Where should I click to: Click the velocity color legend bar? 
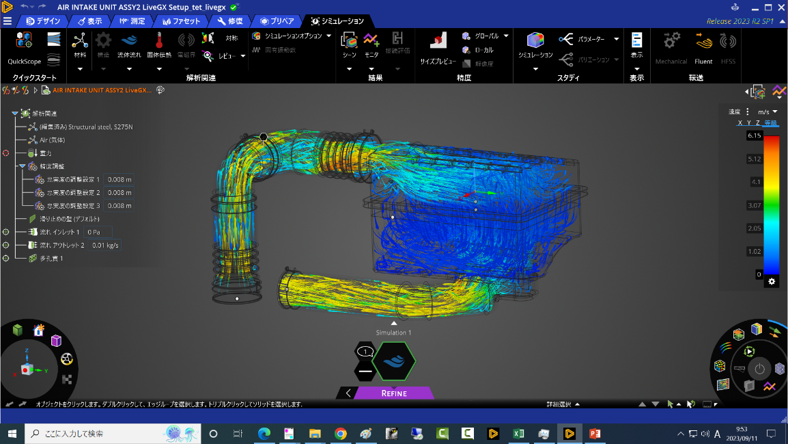click(771, 205)
